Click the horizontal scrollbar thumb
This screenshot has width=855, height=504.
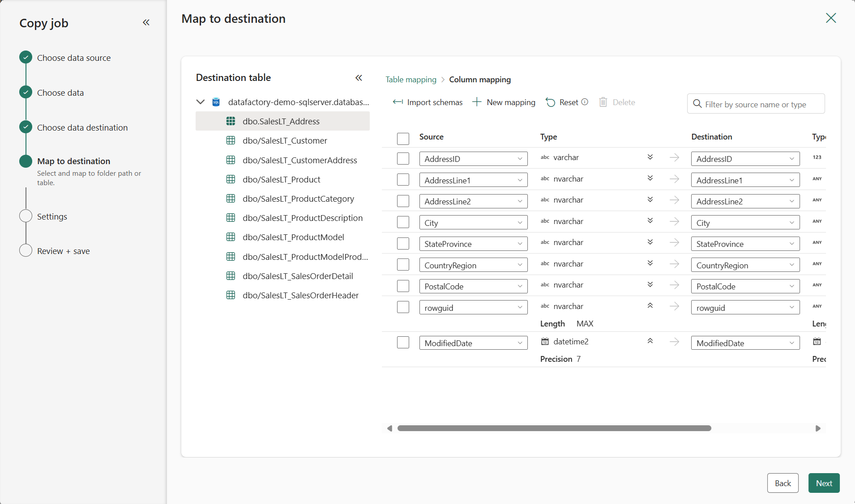(x=554, y=428)
